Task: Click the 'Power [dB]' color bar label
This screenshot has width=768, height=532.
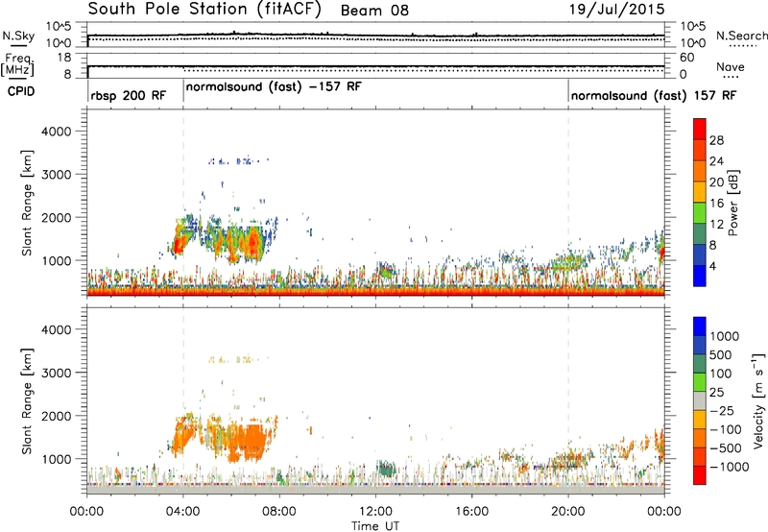Action: 732,203
